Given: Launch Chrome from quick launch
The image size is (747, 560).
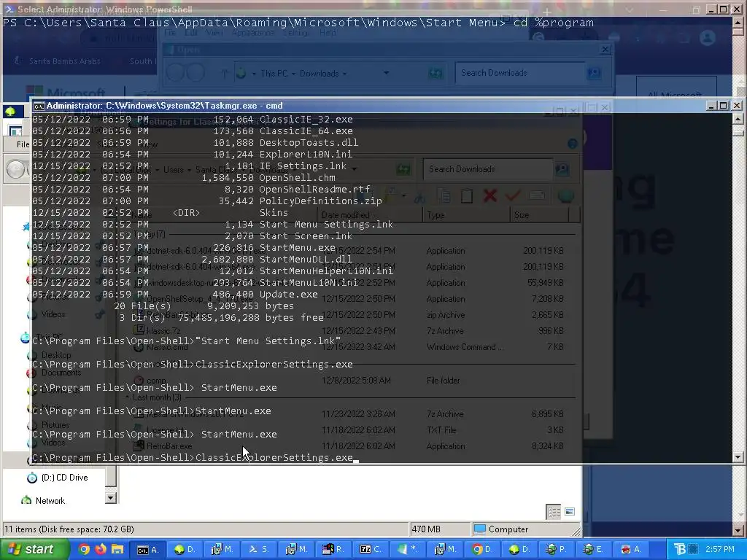Looking at the screenshot, I should point(85,549).
